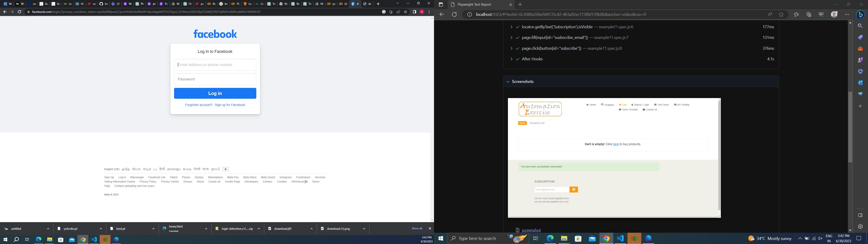
Task: Expand the page.fill subscribe_email step
Action: click(x=511, y=38)
